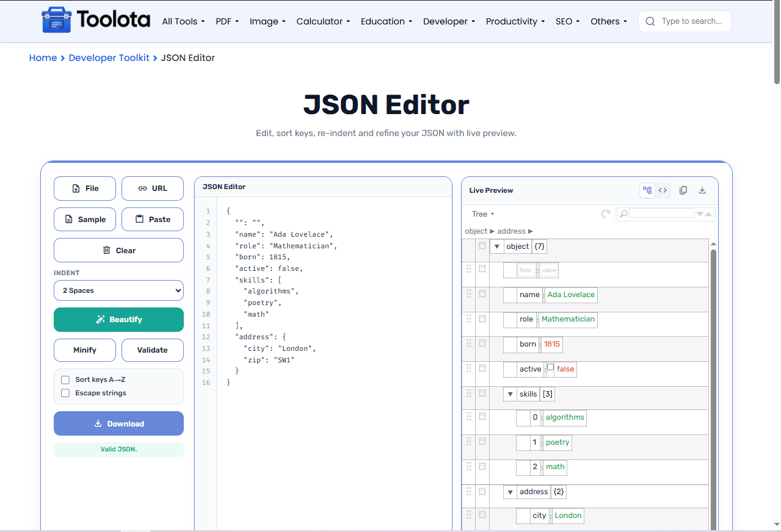Open action menu icon for algorithms row
Image resolution: width=781 pixels, height=532 pixels.
pos(482,416)
